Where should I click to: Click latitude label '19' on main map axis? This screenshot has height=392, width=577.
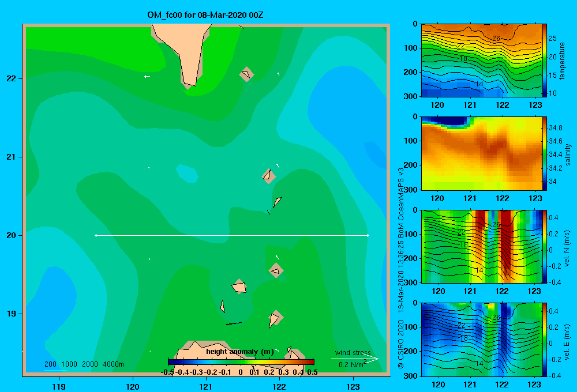[x=12, y=314]
